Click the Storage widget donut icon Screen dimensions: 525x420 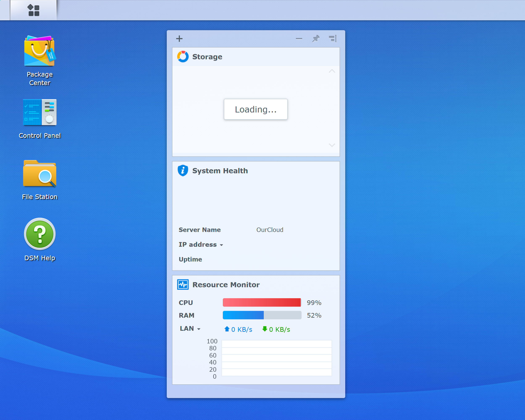(x=183, y=56)
